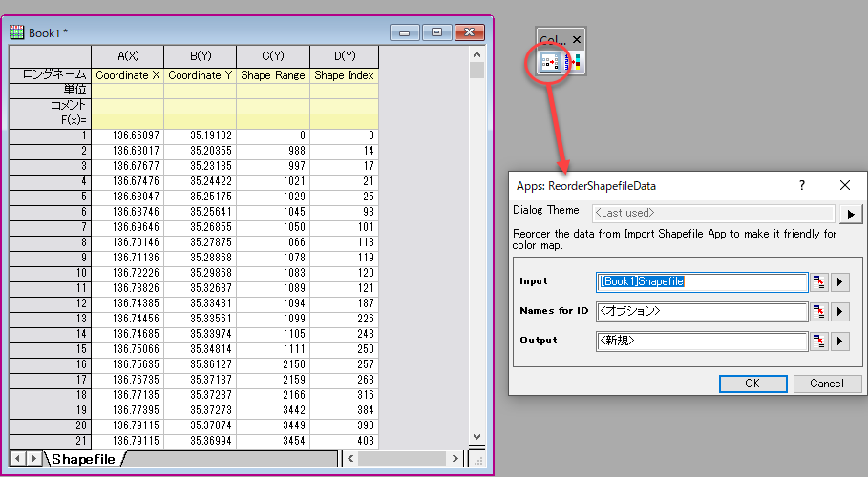Viewport: 868px width, 477px height.
Task: Cancel the ReorderShapefileData dialog
Action: pyautogui.click(x=827, y=384)
